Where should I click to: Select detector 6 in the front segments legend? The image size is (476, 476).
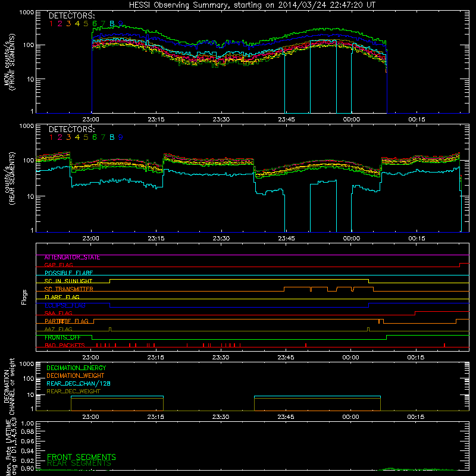(x=95, y=24)
